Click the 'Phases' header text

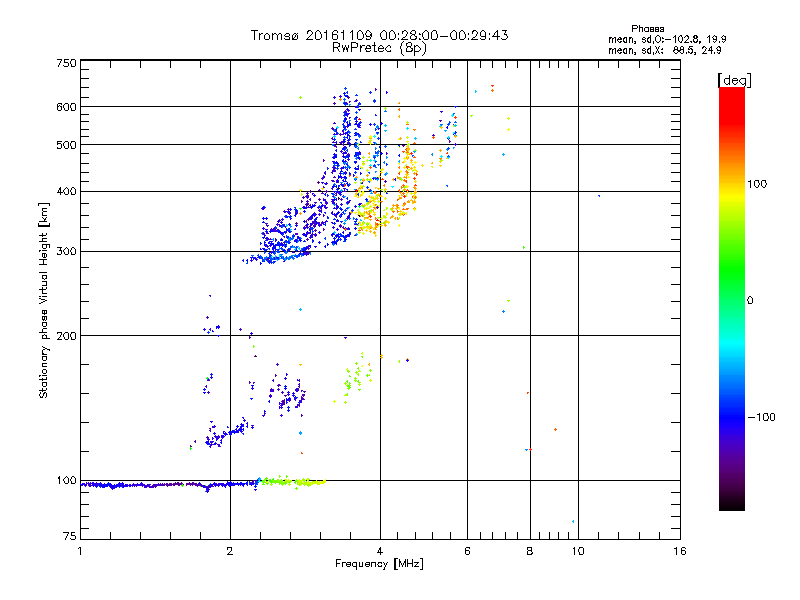pyautogui.click(x=647, y=29)
